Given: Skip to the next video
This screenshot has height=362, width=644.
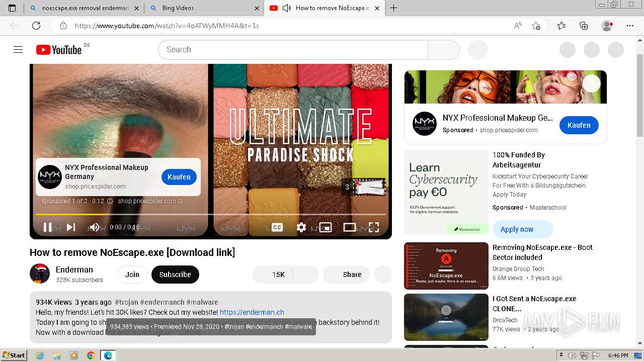Looking at the screenshot, I should click(x=71, y=227).
